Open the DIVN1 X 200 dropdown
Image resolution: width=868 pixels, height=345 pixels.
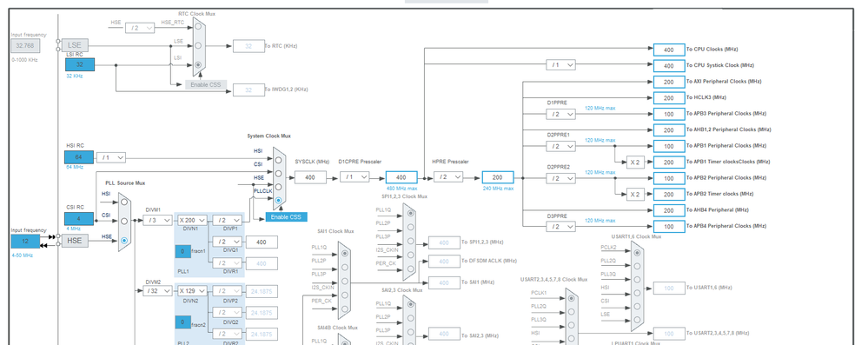(x=192, y=221)
